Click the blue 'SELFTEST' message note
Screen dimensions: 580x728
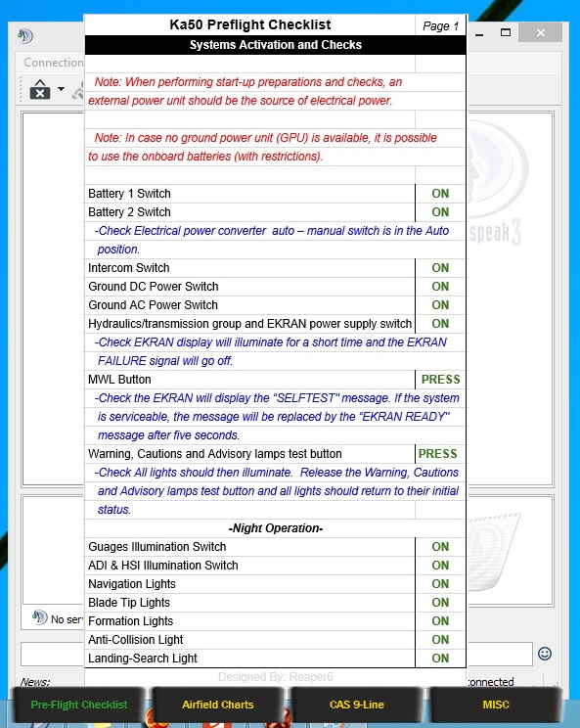point(277,416)
